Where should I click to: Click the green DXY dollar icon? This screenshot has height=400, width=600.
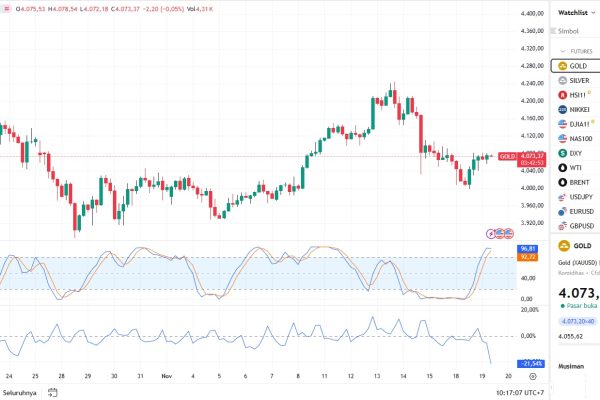point(561,153)
